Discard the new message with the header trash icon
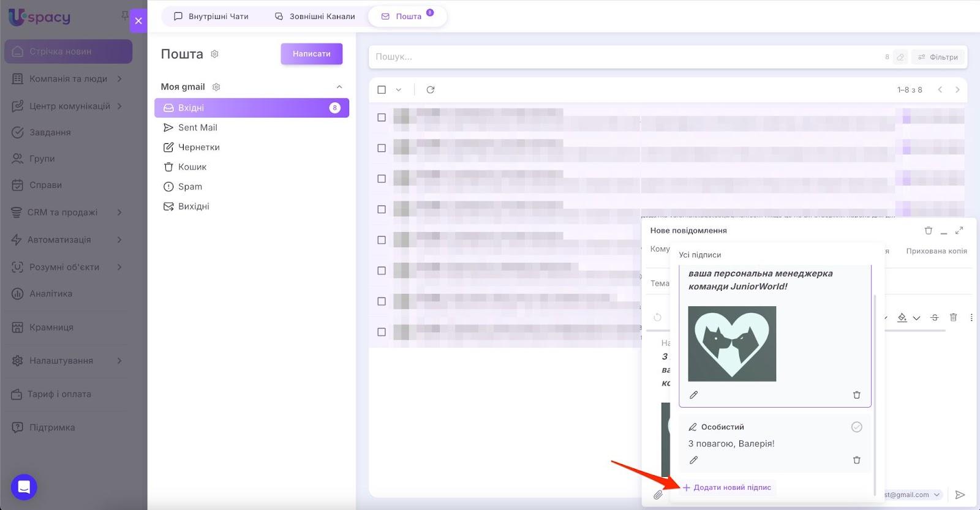980x510 pixels. click(x=929, y=231)
